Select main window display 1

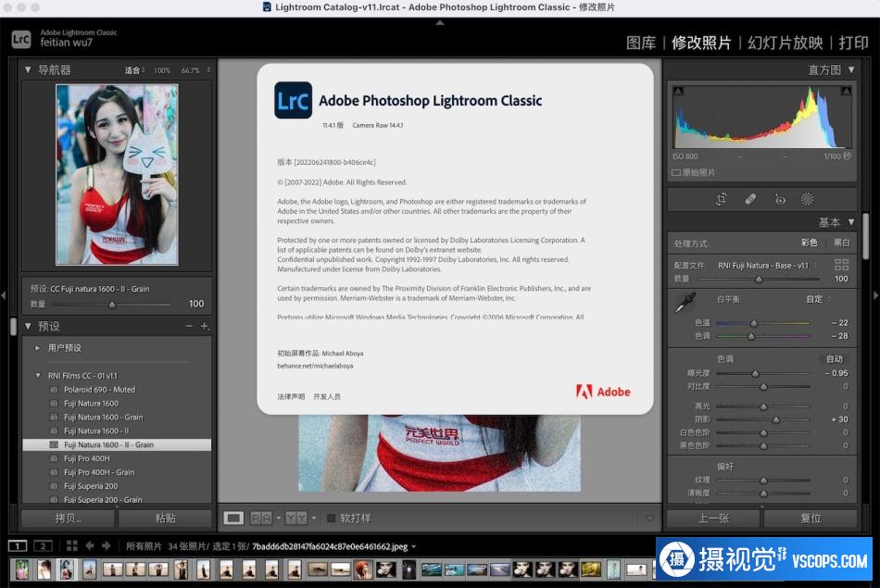(x=18, y=546)
